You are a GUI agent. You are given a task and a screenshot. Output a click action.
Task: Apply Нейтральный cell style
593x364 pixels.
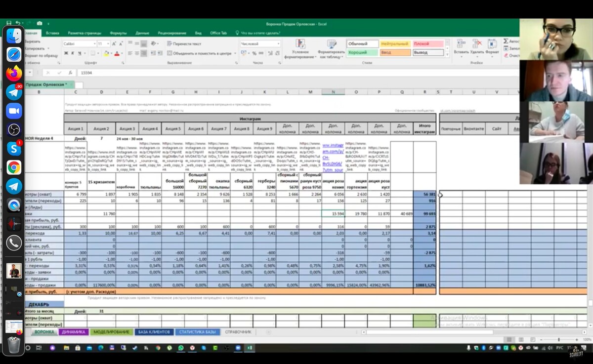click(x=395, y=44)
